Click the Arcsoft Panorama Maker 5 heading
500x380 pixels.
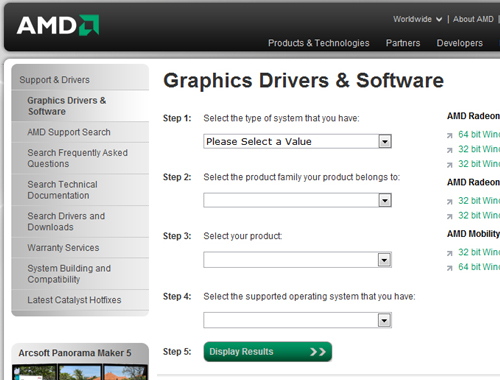75,353
